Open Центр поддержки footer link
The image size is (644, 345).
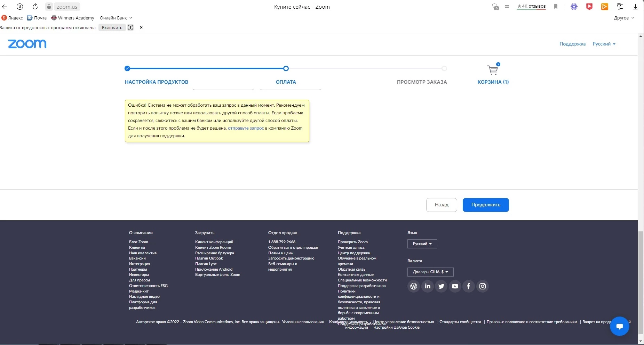click(354, 253)
